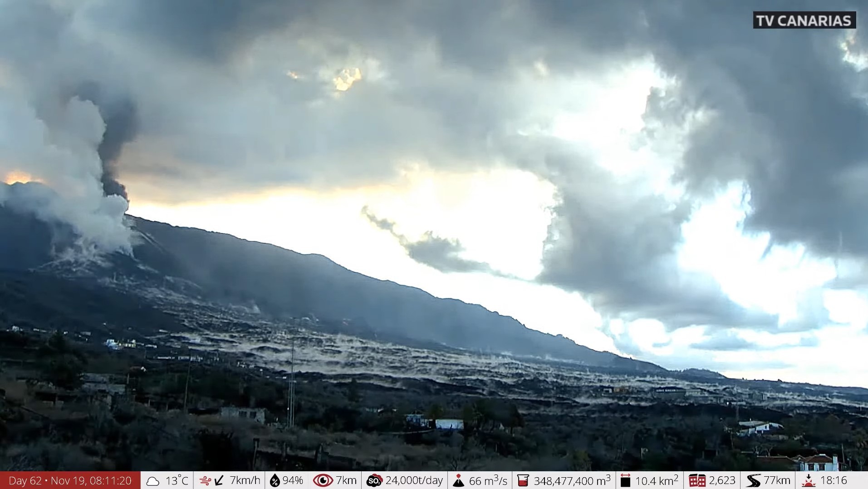
Task: Click the 348,477,400 m³ volume figure
Action: point(572,480)
